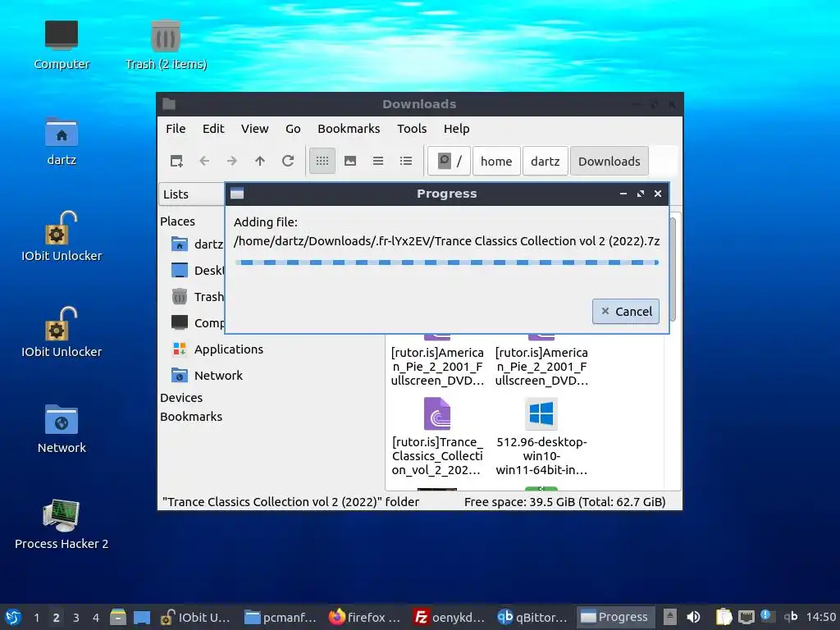Screen dimensions: 840x630
Task: Switch to IObit Unlocker taskbar window
Action: 197,617
